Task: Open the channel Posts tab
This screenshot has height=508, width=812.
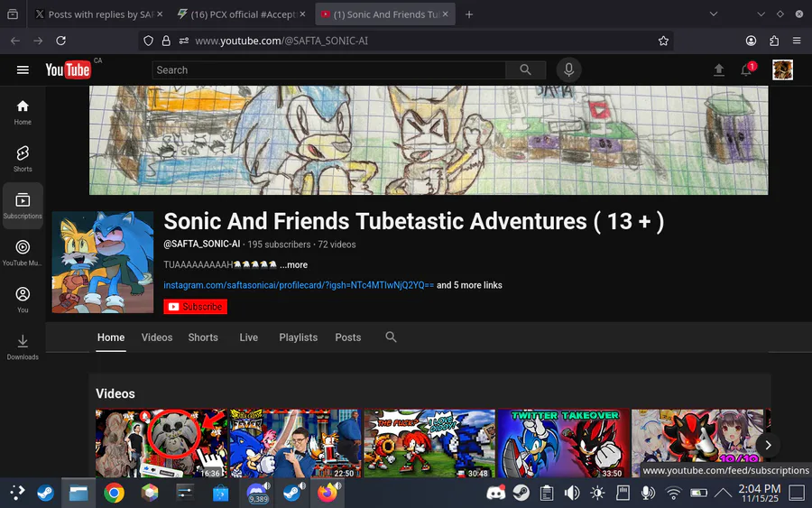Action: (348, 337)
